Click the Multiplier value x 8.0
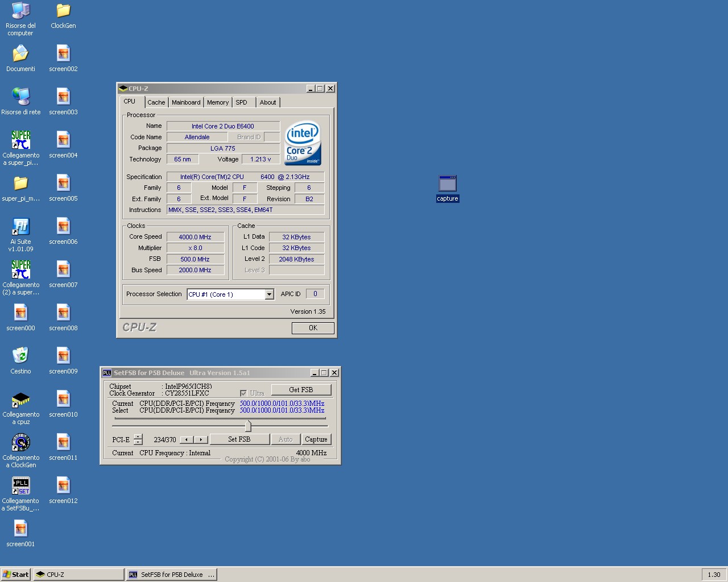728x582 pixels. 195,248
